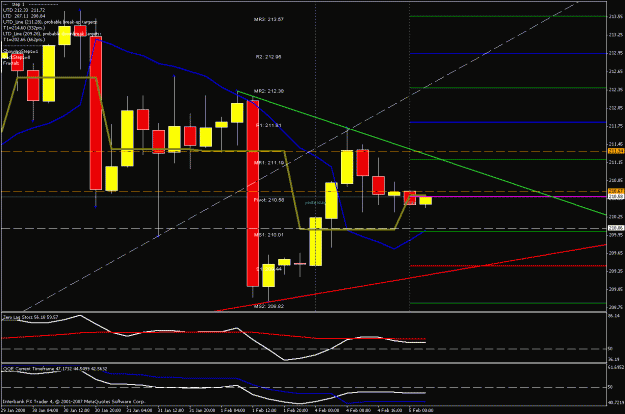Click the 212.95 price scale value
Viewport: 625px width, 414px height.
[616, 53]
